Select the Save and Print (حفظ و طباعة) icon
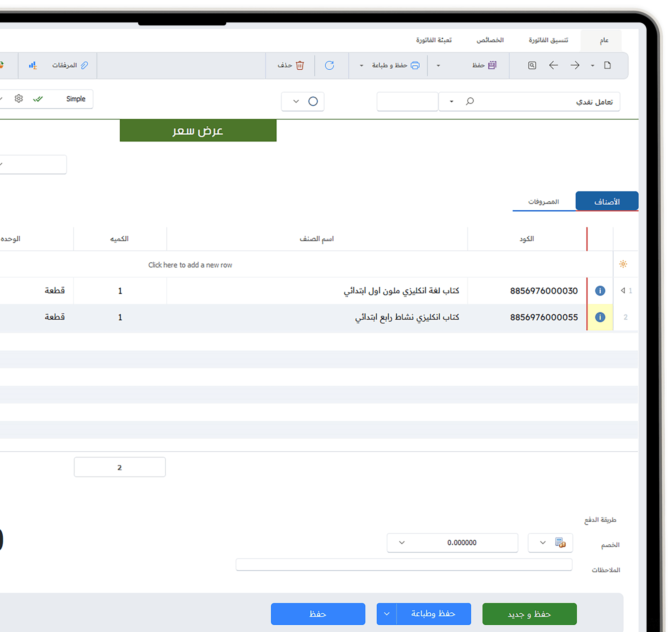This screenshot has width=672, height=632. [415, 65]
